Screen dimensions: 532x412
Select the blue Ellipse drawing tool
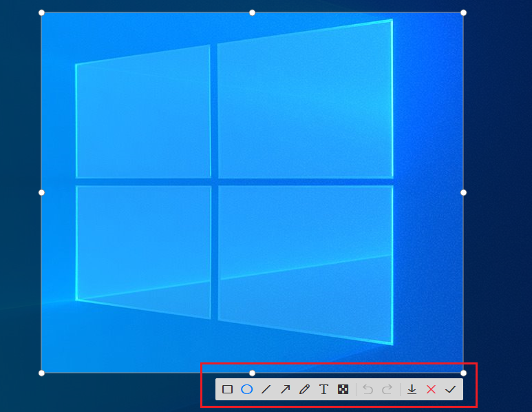[x=246, y=389]
